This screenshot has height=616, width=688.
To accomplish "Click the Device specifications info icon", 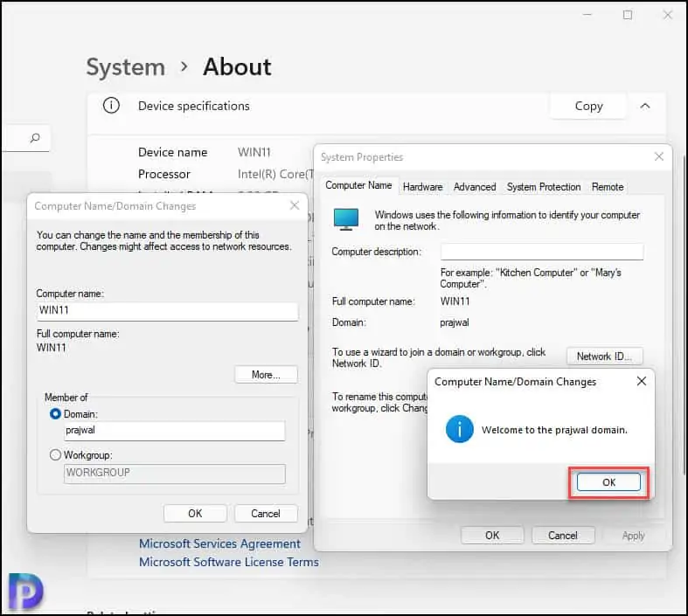I will (x=111, y=106).
